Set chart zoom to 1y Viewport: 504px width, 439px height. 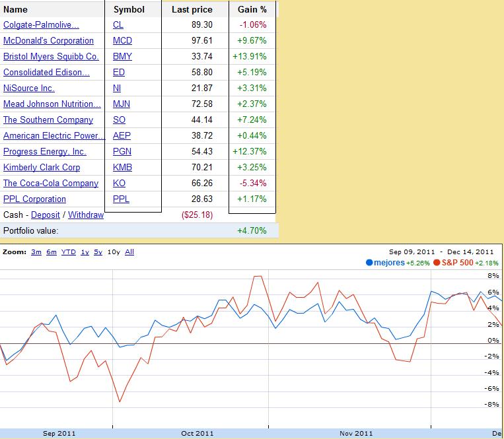(x=85, y=252)
